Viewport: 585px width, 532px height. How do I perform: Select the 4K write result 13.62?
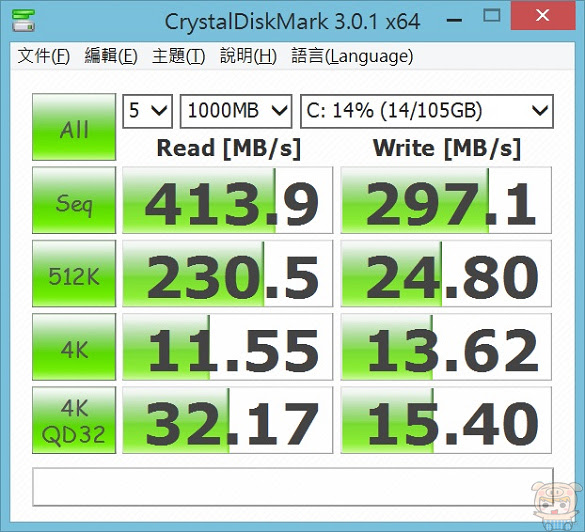point(446,347)
